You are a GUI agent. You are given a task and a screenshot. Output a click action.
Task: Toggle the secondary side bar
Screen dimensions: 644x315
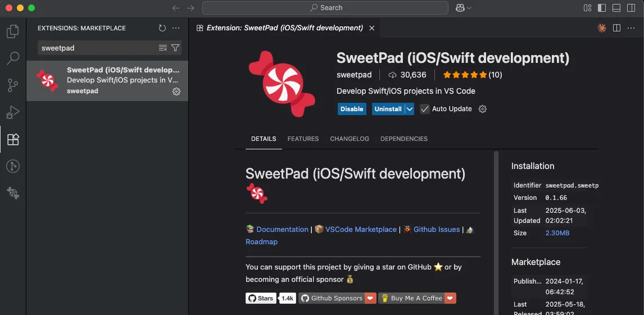631,8
